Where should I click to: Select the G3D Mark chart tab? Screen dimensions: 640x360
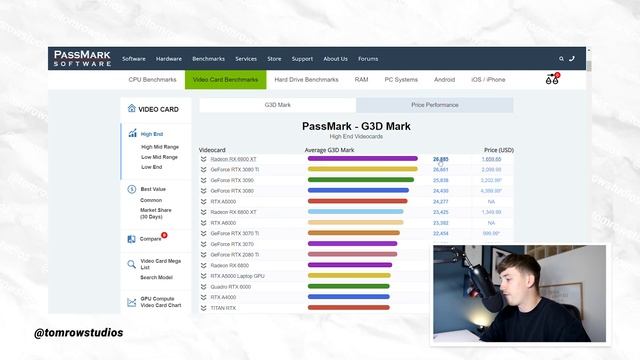(x=278, y=105)
